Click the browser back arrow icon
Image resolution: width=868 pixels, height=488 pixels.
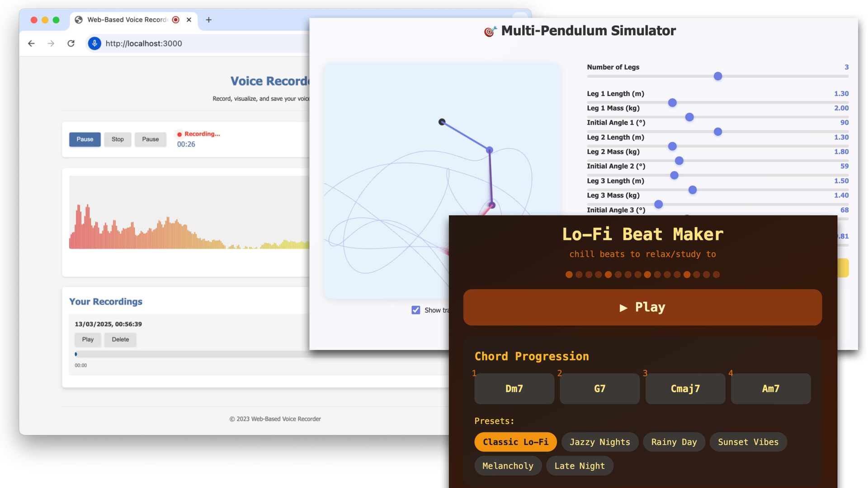pos(31,43)
